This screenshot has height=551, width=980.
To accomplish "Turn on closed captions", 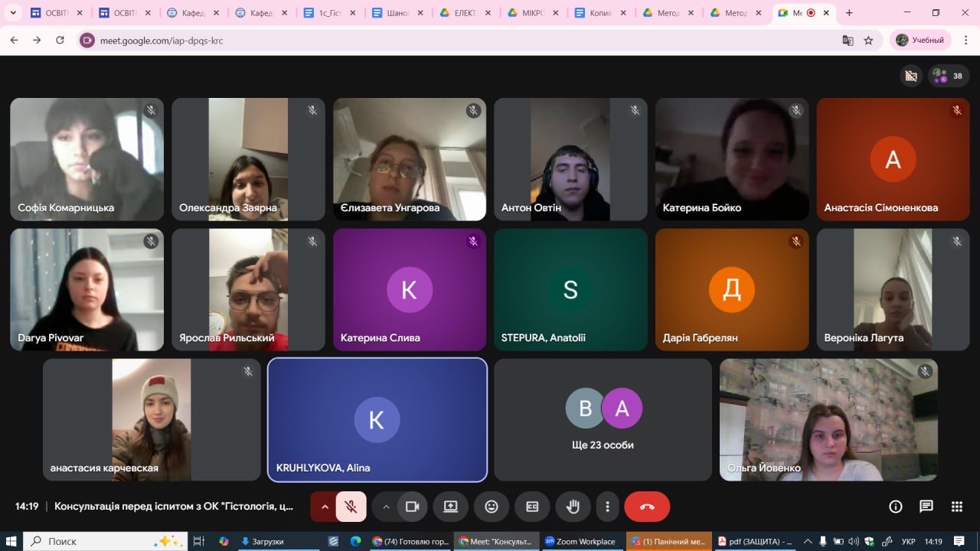I will pos(532,507).
